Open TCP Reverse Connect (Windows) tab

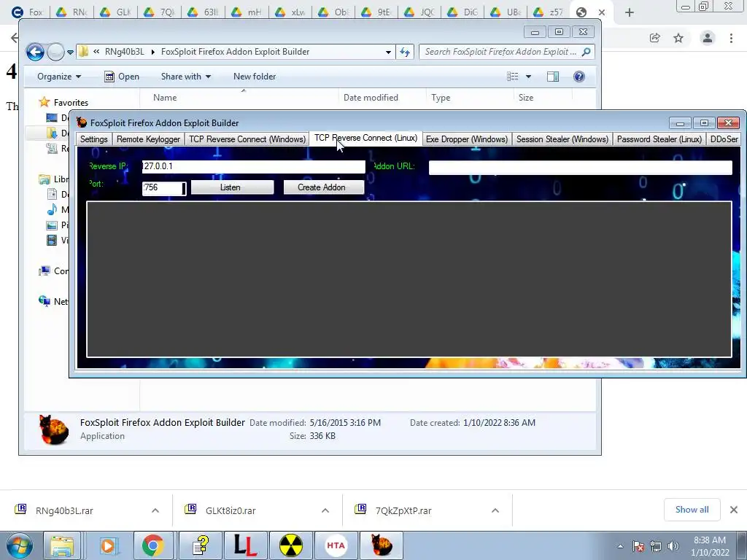(247, 139)
